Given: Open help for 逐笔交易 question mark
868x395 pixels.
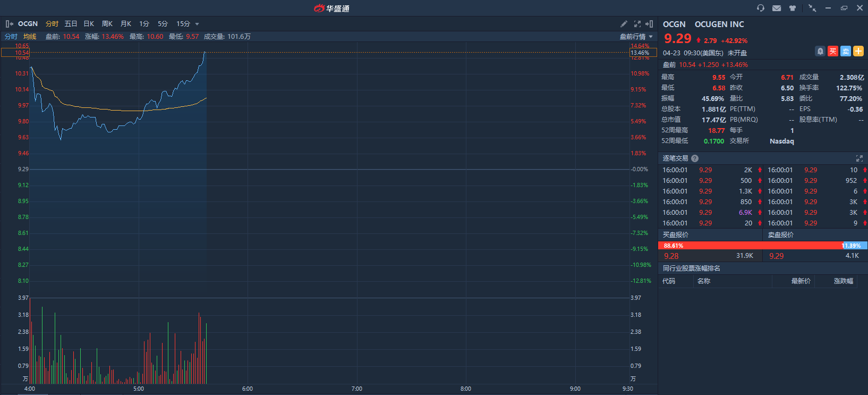Looking at the screenshot, I should [695, 158].
